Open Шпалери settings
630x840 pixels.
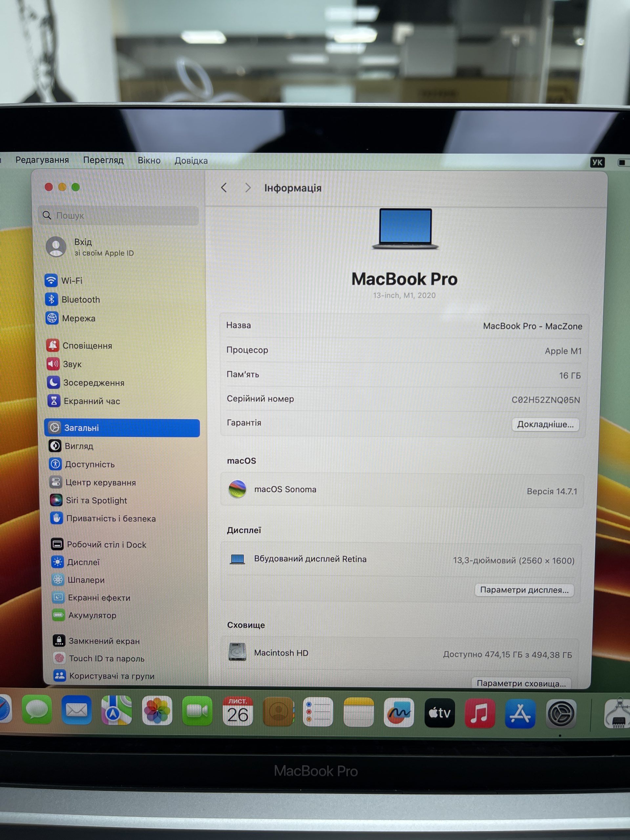point(78,580)
